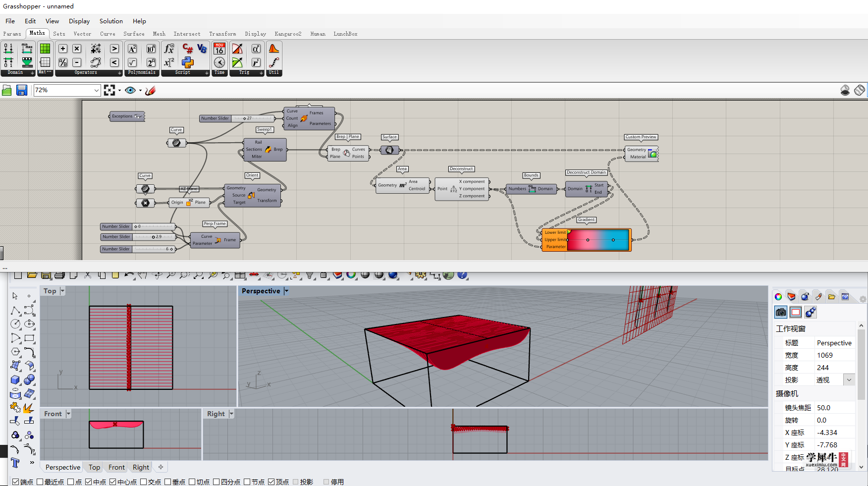Select the C# Script component icon
868x486 pixels.
[188, 49]
